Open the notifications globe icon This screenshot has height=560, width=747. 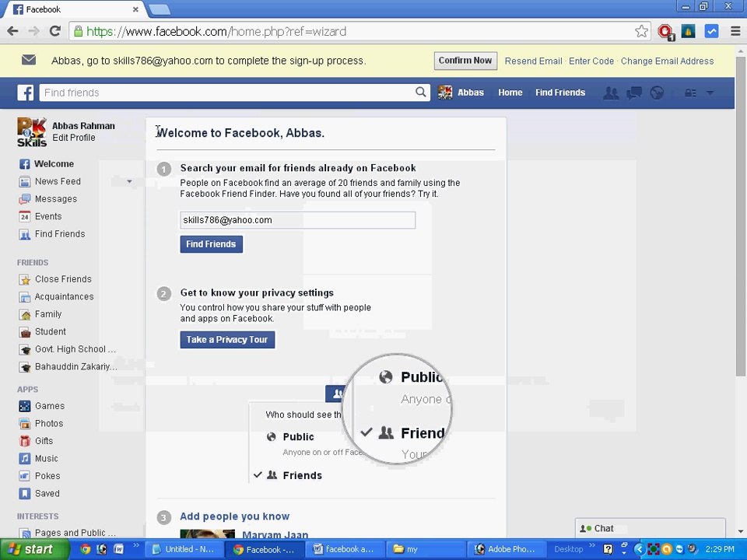point(657,93)
